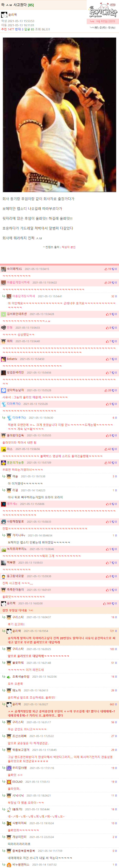119x868 pixels.
Task: Click the 작성자 본인 content source link
Action: 69,247
